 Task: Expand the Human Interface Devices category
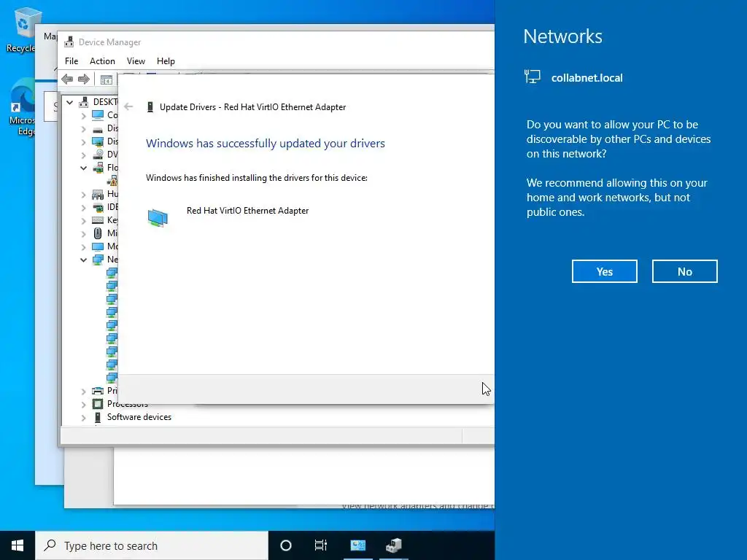pyautogui.click(x=83, y=194)
